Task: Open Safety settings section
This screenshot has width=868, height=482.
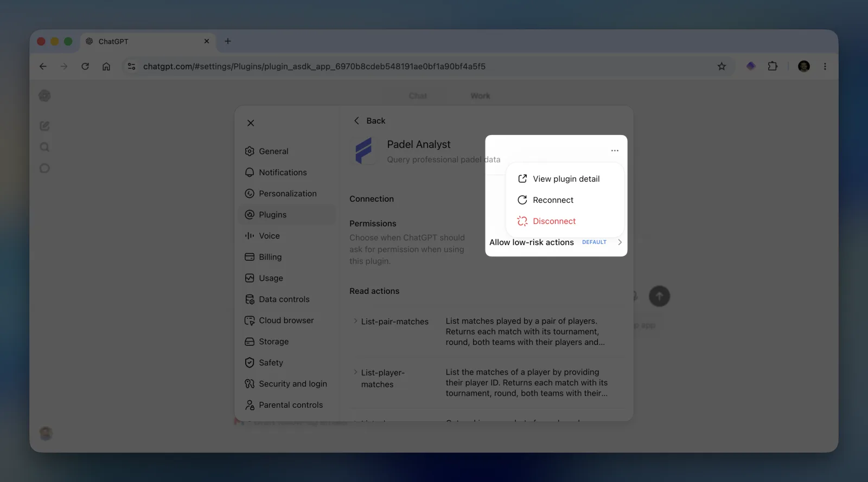Action: click(287, 363)
